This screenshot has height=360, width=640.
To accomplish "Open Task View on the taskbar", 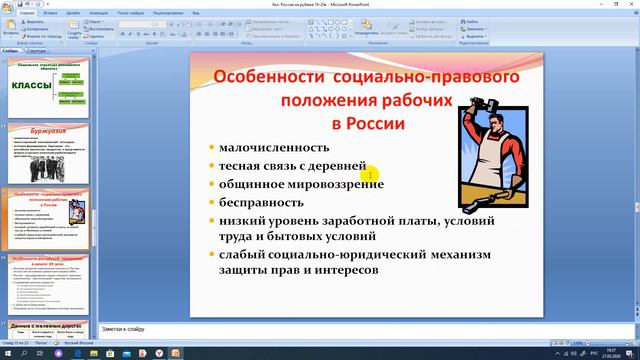I will (x=40, y=353).
